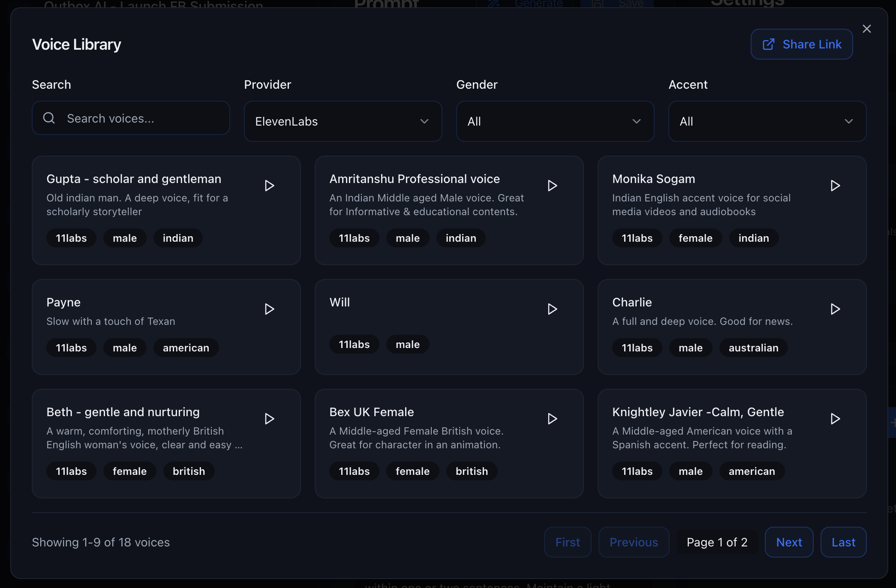Close the Voice Library dialog
The width and height of the screenshot is (896, 588).
pyautogui.click(x=866, y=29)
